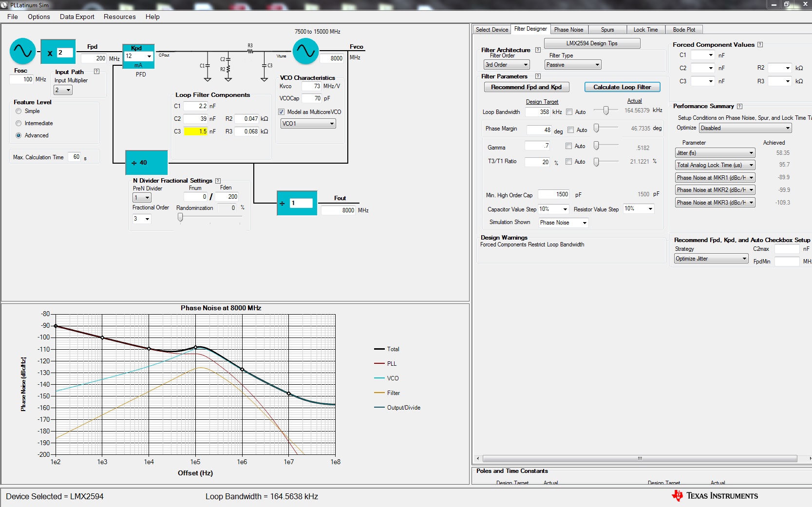812x507 pixels.
Task: Toggle Model as MulticoreVCO checkbox
Action: click(x=281, y=112)
